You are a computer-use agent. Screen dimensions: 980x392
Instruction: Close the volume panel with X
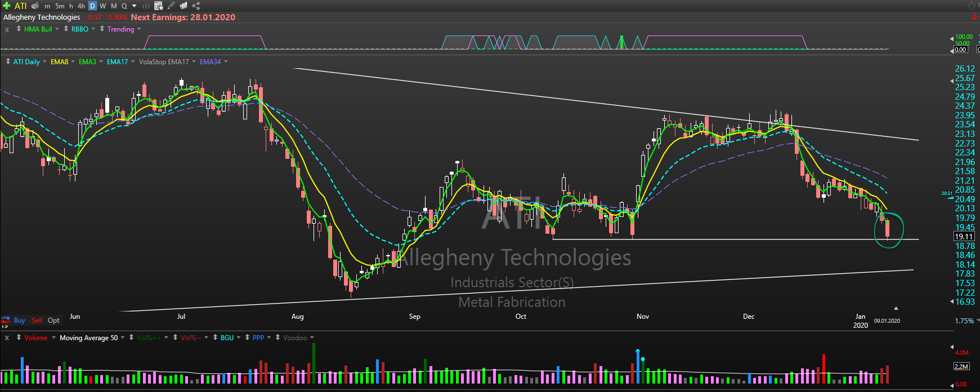[7, 338]
